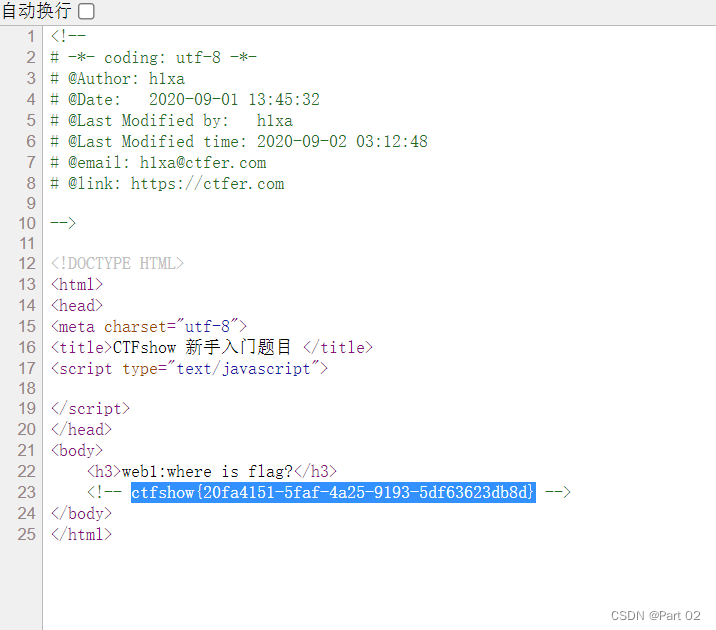Image resolution: width=716 pixels, height=630 pixels.
Task: Click line number 23 in gutter
Action: pyautogui.click(x=26, y=492)
